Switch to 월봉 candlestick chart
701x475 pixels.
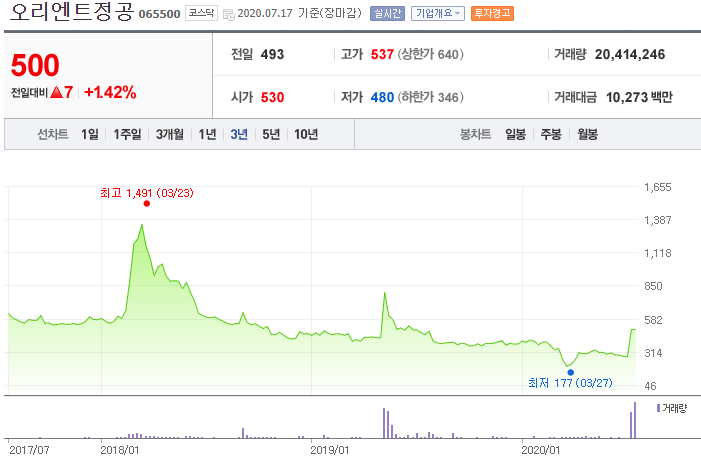coord(587,134)
